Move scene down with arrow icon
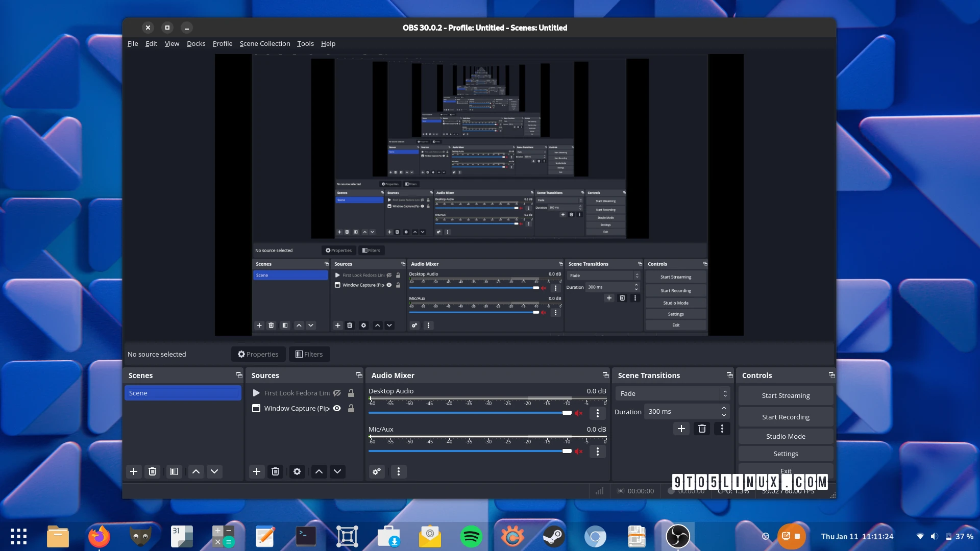The height and width of the screenshot is (551, 980). 214,471
